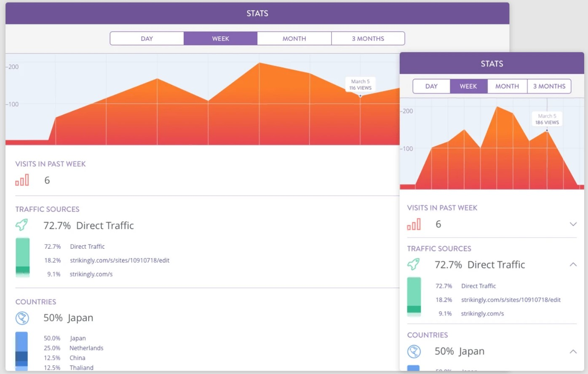Click the blue countries distribution bar

coord(22,351)
